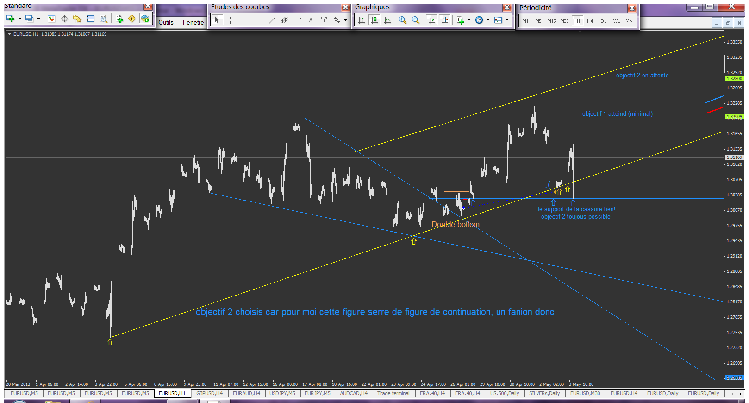Viewport: 749px width, 403px height.
Task: Expand the Templates dropdown arrow
Action: [507, 20]
